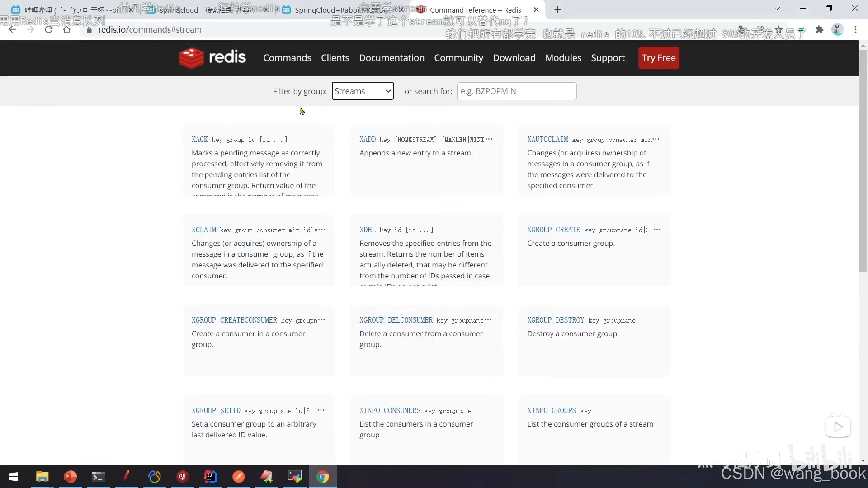
Task: Click the share page icon in address bar
Action: pyautogui.click(x=761, y=30)
